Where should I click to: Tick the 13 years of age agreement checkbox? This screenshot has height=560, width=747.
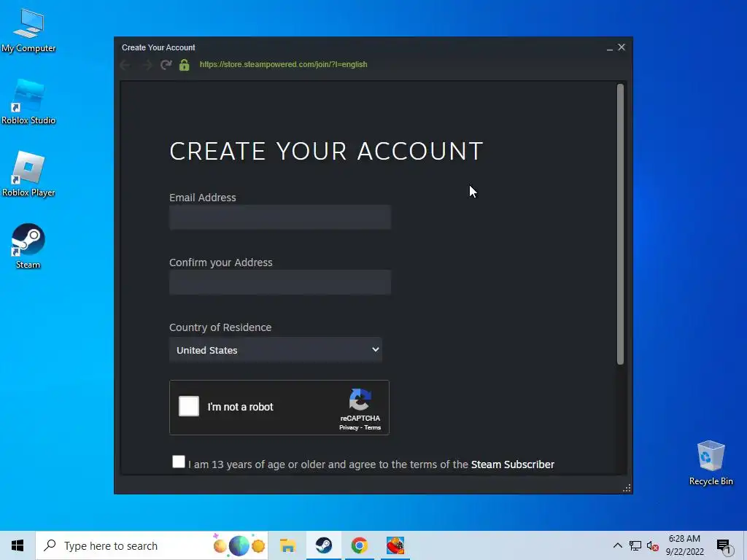179,462
